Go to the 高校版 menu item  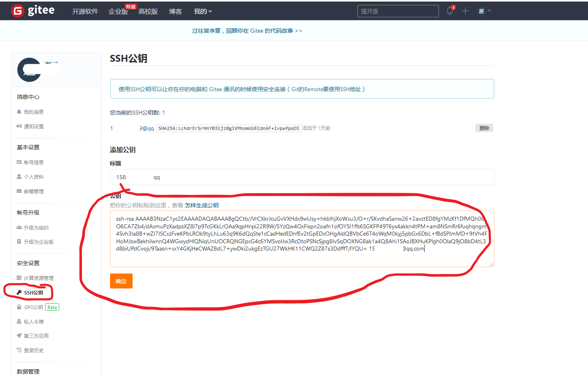click(148, 11)
